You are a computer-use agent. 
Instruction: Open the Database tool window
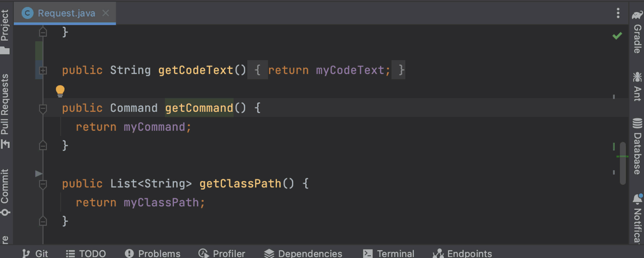point(637,146)
